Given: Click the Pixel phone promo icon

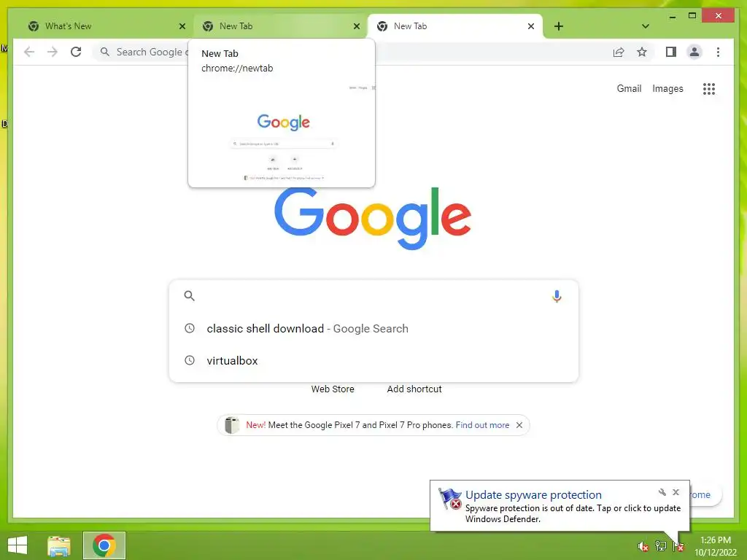Looking at the screenshot, I should pyautogui.click(x=231, y=425).
